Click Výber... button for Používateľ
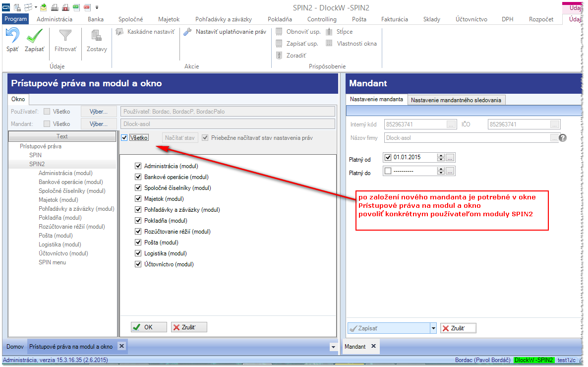 [x=99, y=112]
